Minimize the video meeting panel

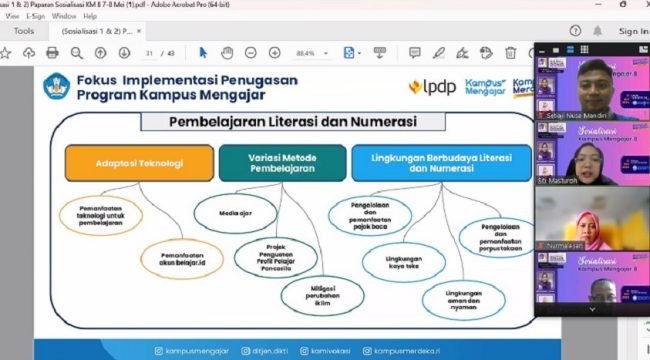(x=542, y=51)
